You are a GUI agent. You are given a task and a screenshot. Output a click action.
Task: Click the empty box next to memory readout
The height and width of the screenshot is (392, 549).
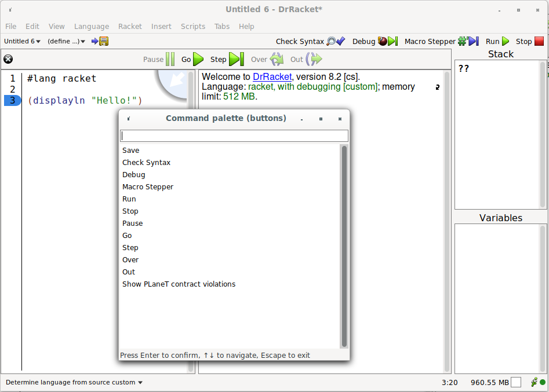[516, 383]
